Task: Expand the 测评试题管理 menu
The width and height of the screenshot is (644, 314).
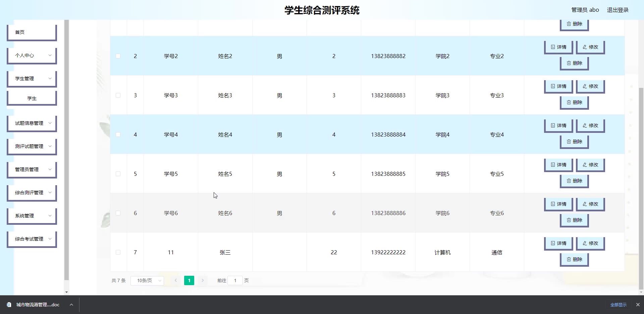Action: pyautogui.click(x=32, y=147)
